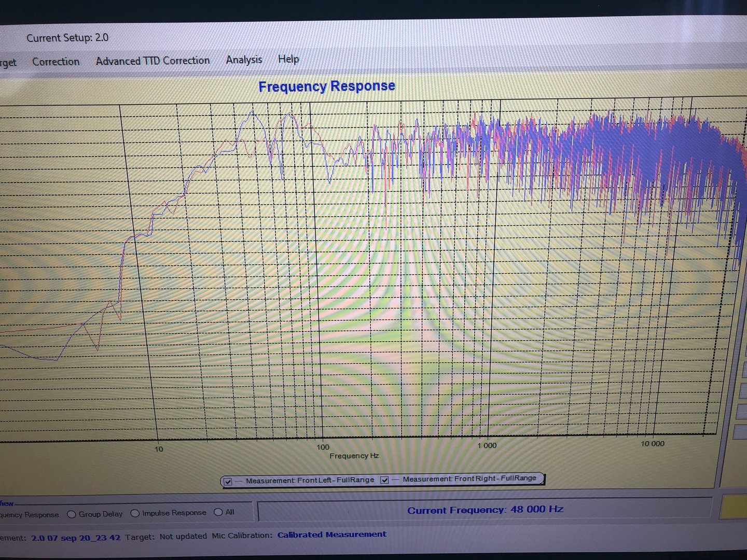Click the 10 000 axis tick label
The height and width of the screenshot is (560, 747).
click(x=652, y=444)
